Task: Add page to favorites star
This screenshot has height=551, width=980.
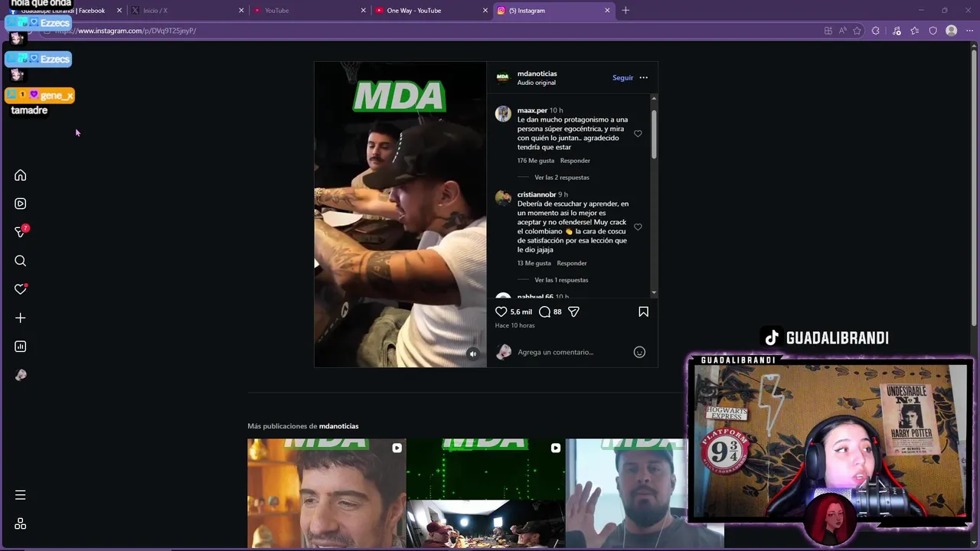Action: [x=857, y=31]
